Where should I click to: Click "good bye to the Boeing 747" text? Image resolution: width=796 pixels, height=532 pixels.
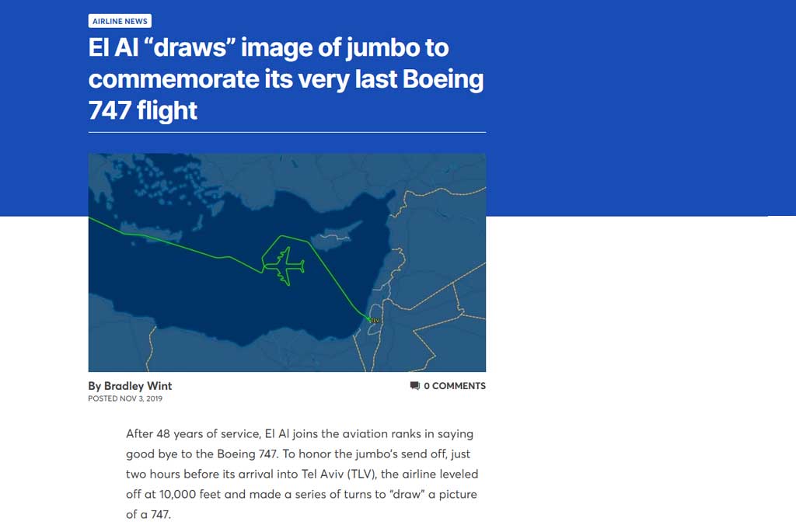click(201, 454)
